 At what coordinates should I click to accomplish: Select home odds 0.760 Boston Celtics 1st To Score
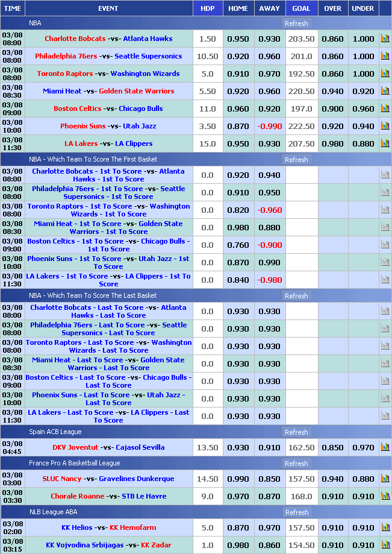(x=238, y=245)
